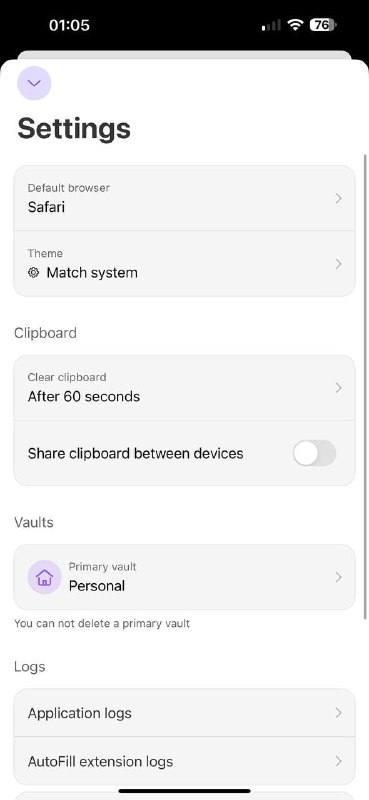Tap the Match system theme label

[92, 272]
